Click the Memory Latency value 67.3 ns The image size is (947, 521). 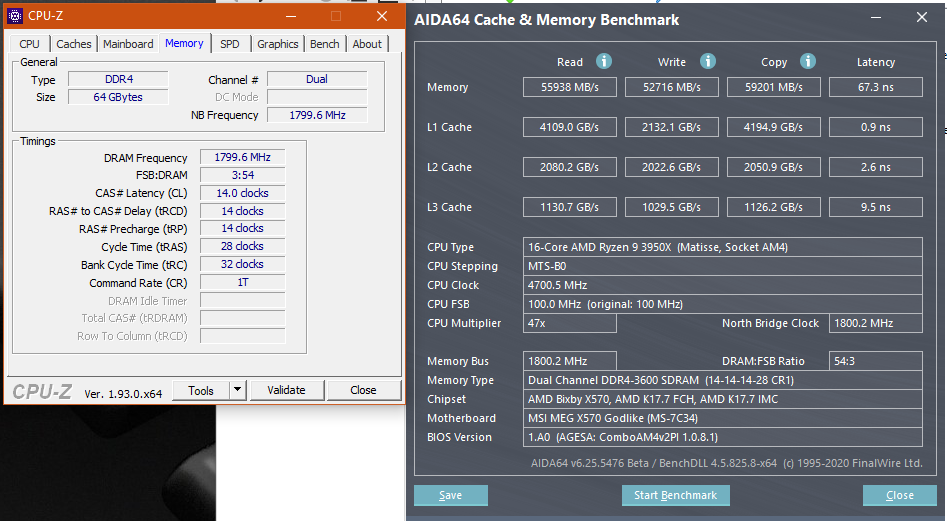(876, 87)
